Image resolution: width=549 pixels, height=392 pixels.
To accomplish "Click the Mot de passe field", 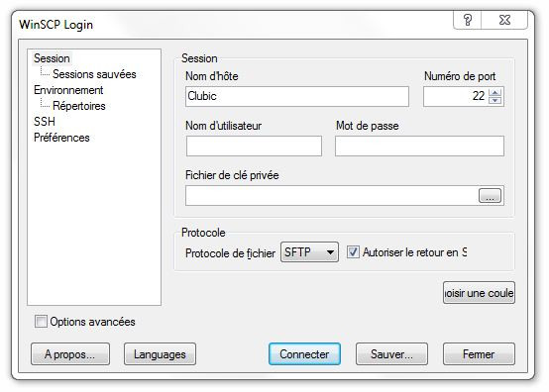I will (419, 147).
